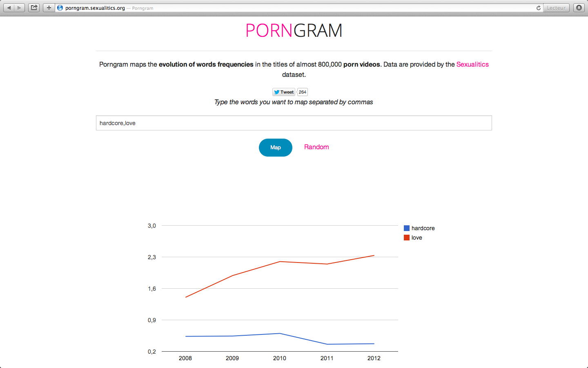Click the browser back arrow button

[x=9, y=8]
